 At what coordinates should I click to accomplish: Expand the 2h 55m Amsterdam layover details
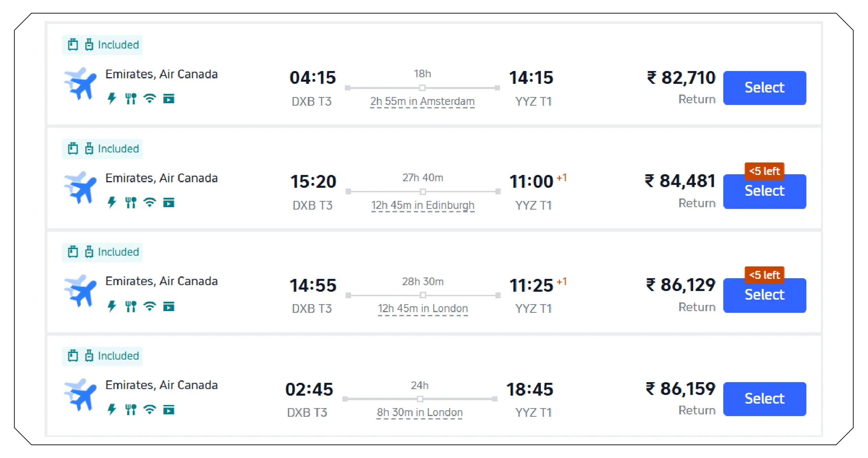click(x=422, y=101)
